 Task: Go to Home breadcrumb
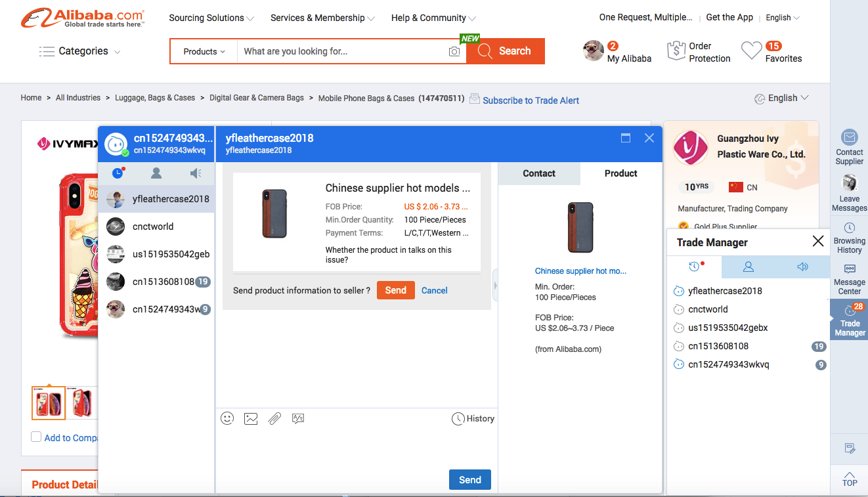31,98
